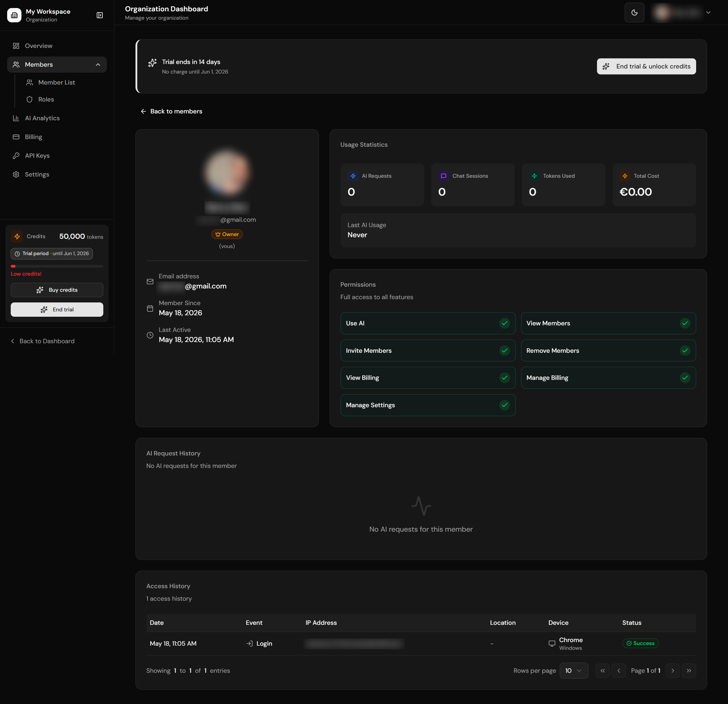Image resolution: width=728 pixels, height=704 pixels.
Task: Open Settings gear icon in sidebar
Action: tap(16, 174)
